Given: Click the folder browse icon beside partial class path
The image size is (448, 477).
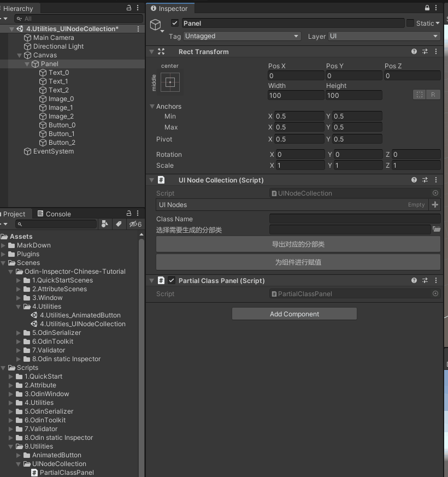Looking at the screenshot, I should click(x=436, y=229).
